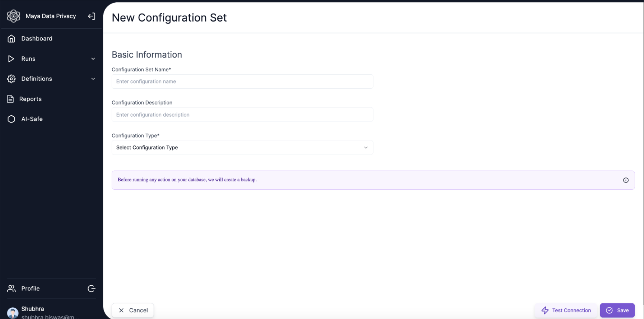Expand the Runs submenu chevron
This screenshot has height=319, width=644.
point(93,59)
